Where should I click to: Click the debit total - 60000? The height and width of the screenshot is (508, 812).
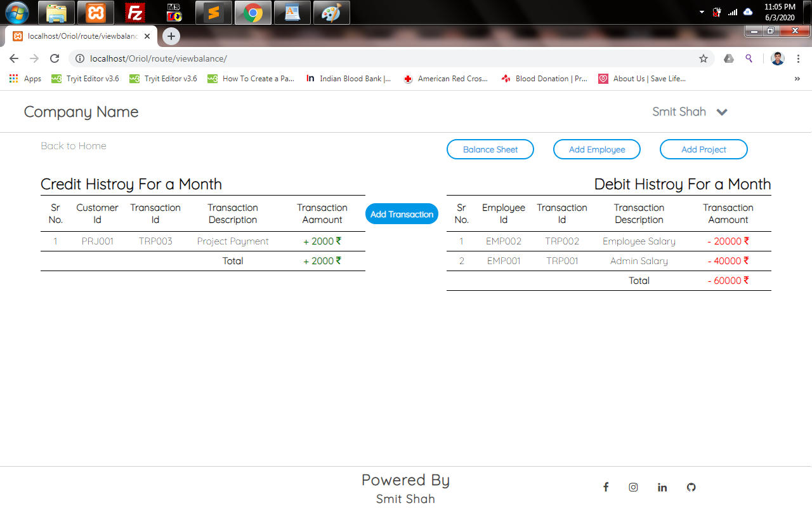click(x=728, y=281)
